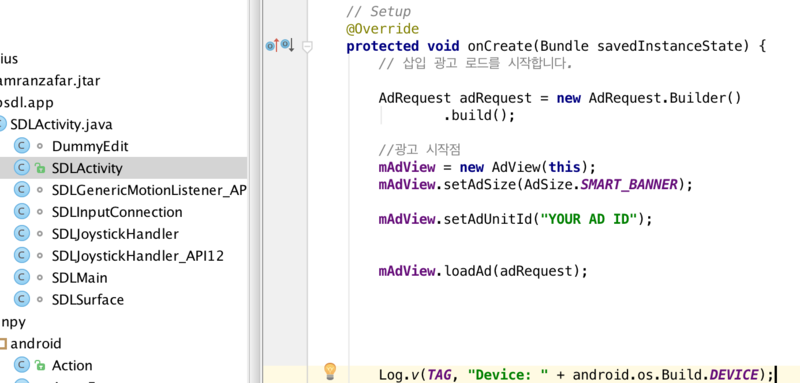Click the overridden down-arrow gutter icon
This screenshot has height=383, width=800.
pos(287,46)
